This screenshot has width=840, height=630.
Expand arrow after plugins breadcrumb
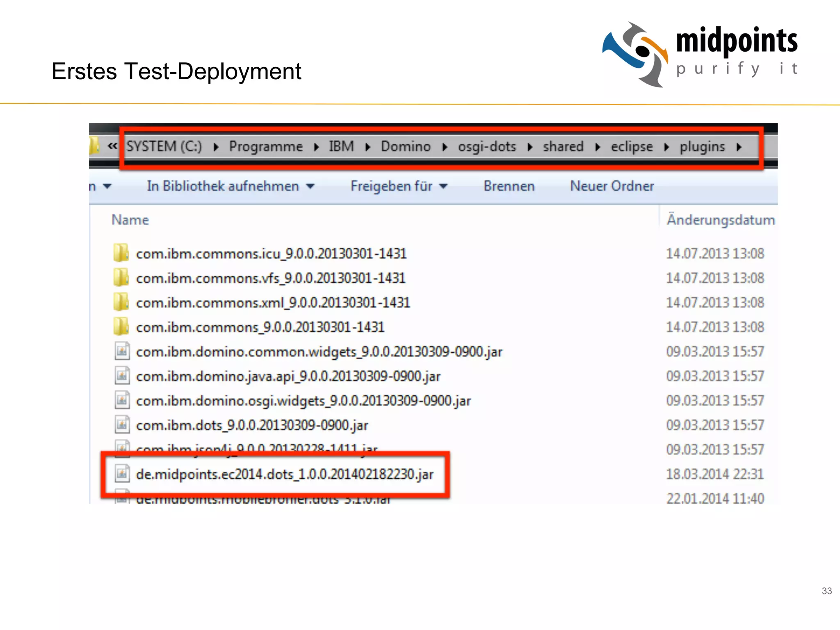coord(739,147)
